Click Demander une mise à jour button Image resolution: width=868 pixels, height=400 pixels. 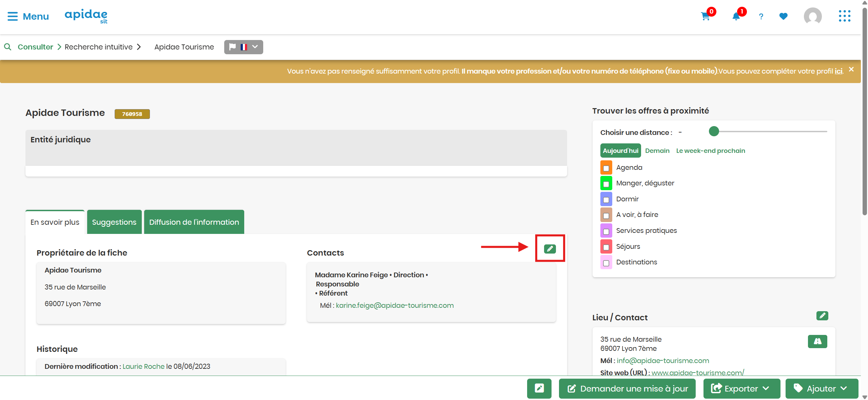point(627,388)
